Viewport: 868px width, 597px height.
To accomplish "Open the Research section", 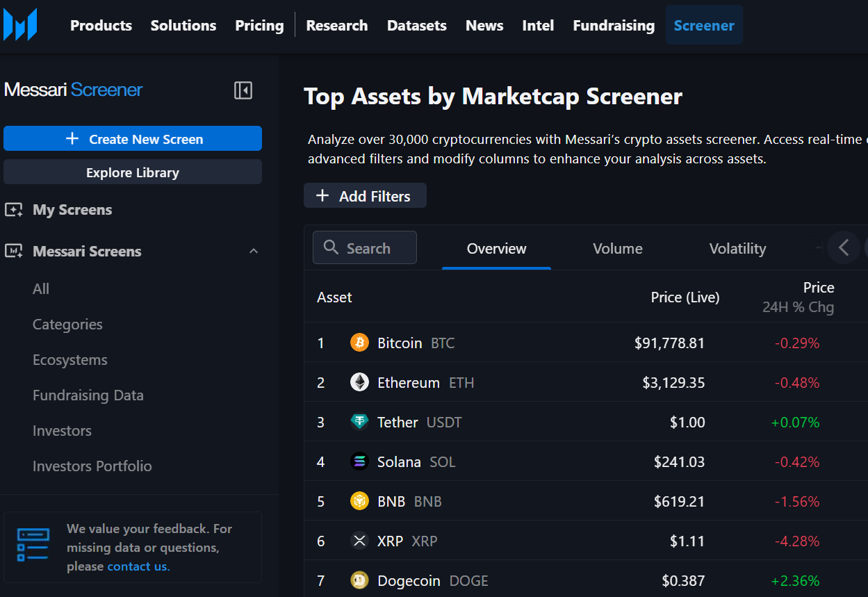I will pyautogui.click(x=337, y=26).
